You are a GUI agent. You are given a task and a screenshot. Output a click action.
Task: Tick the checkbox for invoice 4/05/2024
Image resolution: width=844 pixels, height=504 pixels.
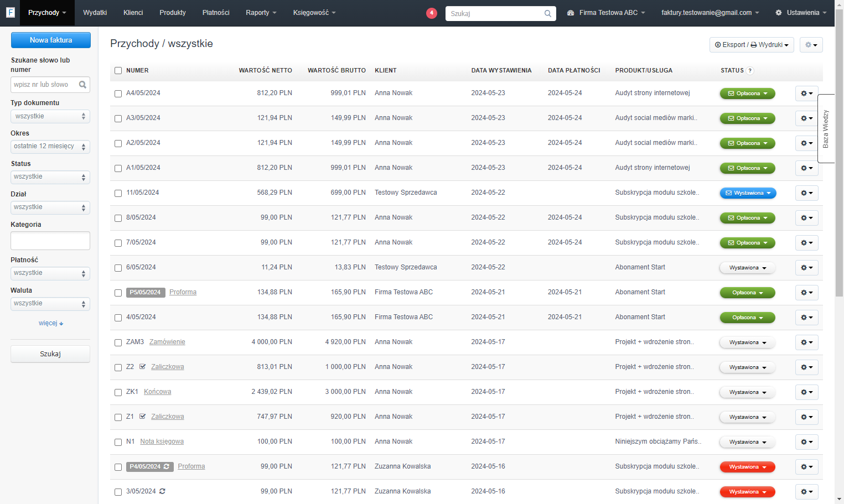[x=118, y=318]
